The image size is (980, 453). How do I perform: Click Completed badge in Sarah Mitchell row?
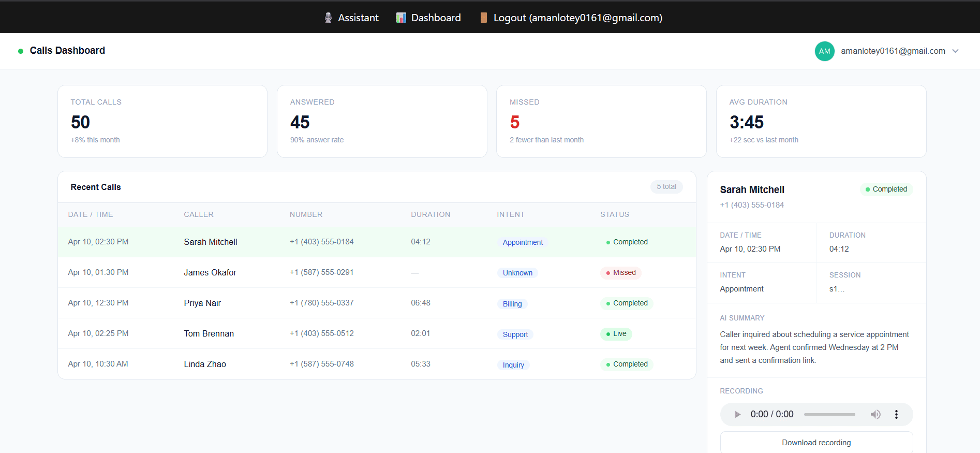[627, 242]
